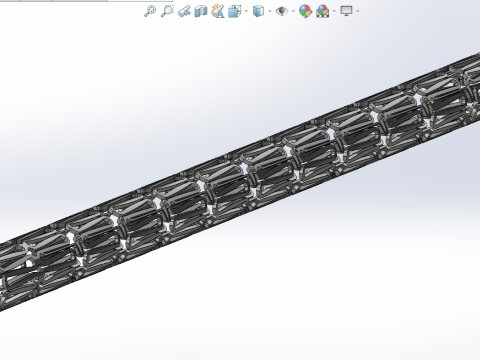This screenshot has height=360, width=480.
Task: Click the Edit Appearance color ball icon
Action: (x=305, y=11)
